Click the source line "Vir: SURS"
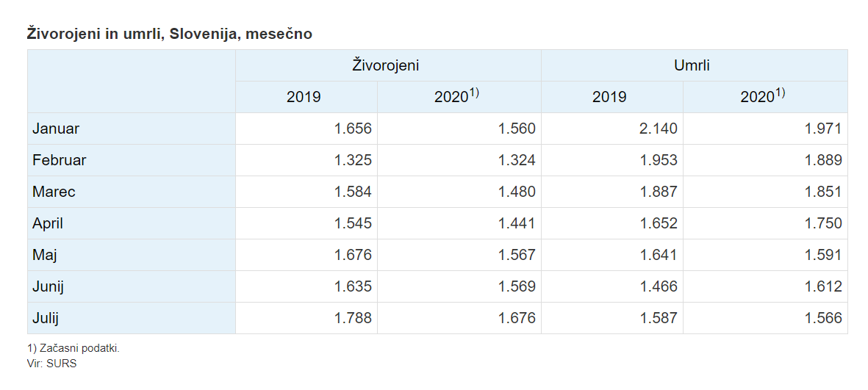This screenshot has width=868, height=390. click(x=51, y=363)
